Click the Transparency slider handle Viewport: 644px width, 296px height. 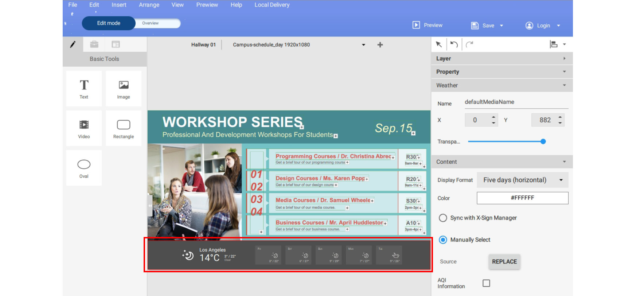[x=543, y=141]
